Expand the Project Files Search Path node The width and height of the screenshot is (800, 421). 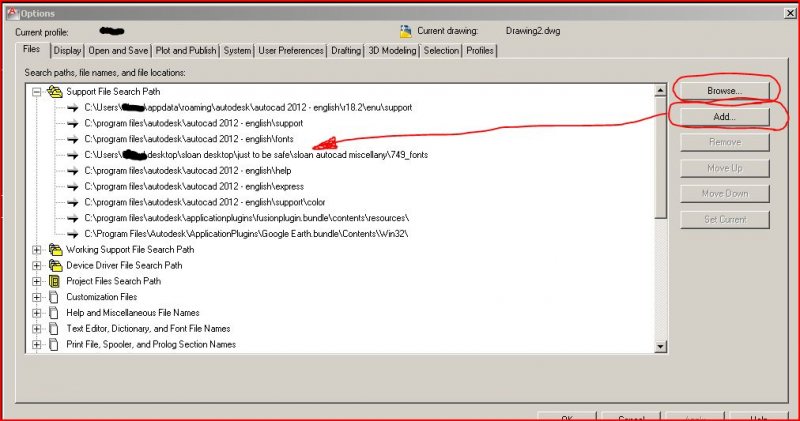click(x=36, y=282)
